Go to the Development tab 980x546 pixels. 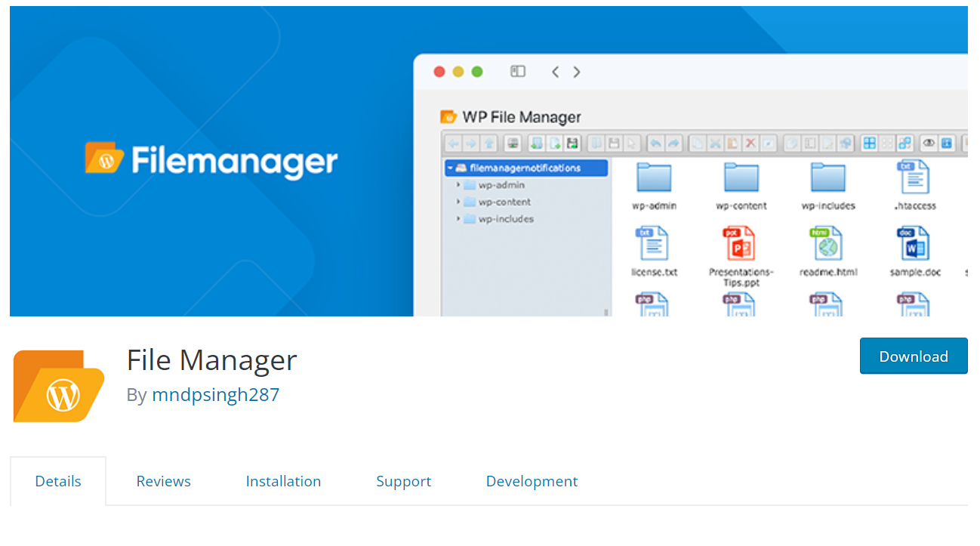[x=532, y=481]
